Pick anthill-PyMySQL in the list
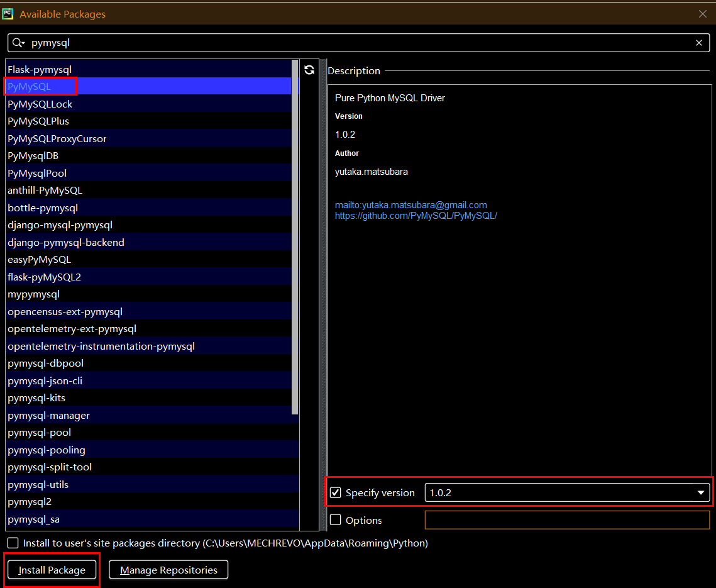The height and width of the screenshot is (588, 716). coord(148,190)
